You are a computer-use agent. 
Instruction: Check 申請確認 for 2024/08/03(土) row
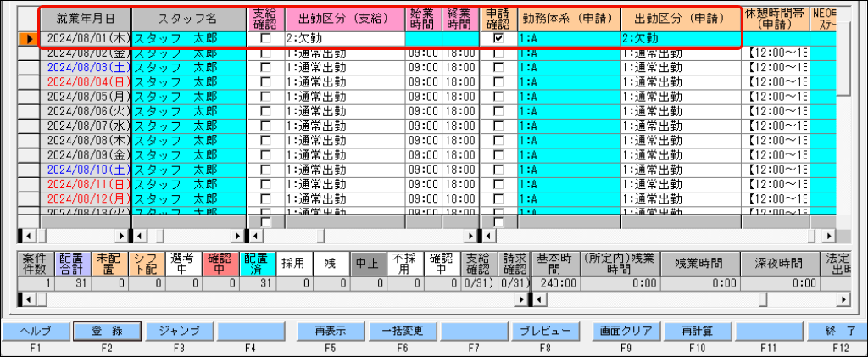pos(498,68)
